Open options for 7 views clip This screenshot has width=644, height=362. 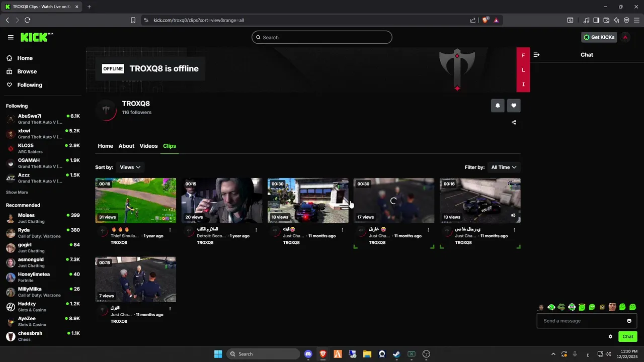(x=170, y=309)
